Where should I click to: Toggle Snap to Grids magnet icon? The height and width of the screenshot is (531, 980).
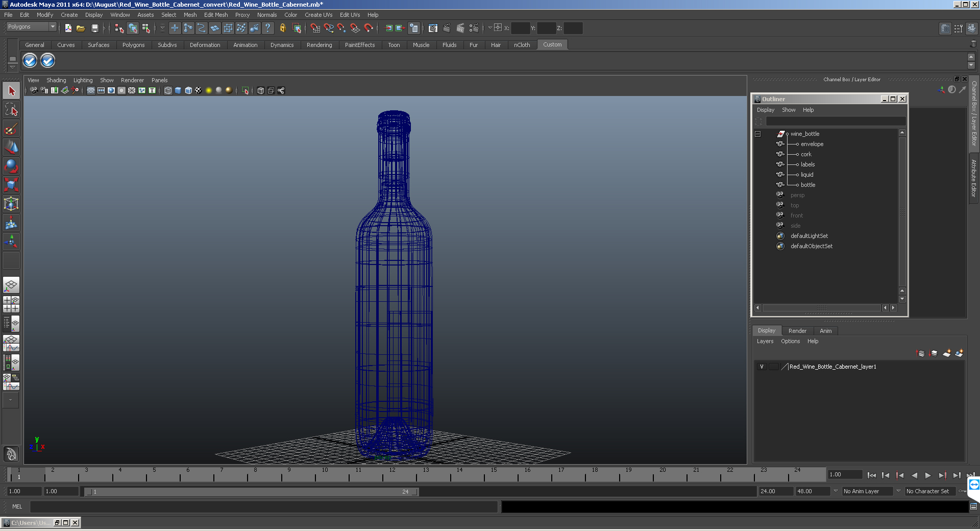point(315,28)
